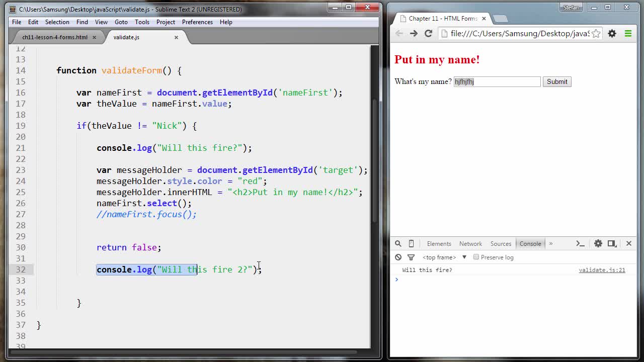Open the Goto menu
The height and width of the screenshot is (362, 644).
(x=121, y=22)
